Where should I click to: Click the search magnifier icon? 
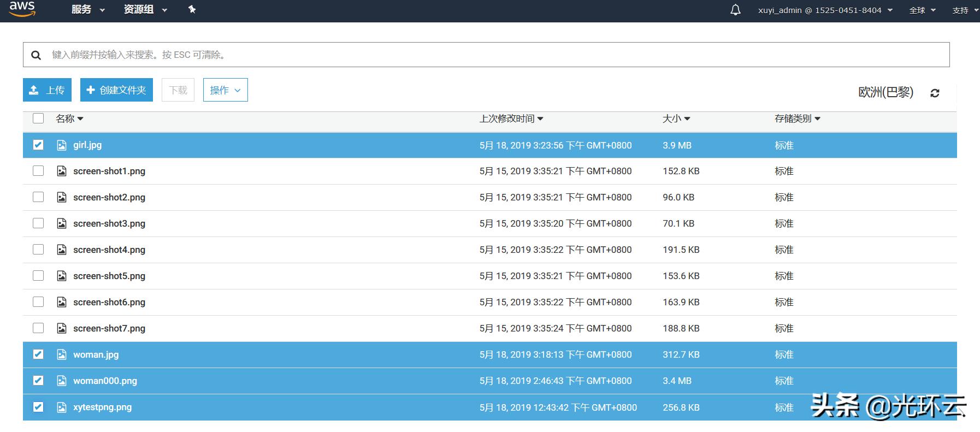click(x=36, y=55)
